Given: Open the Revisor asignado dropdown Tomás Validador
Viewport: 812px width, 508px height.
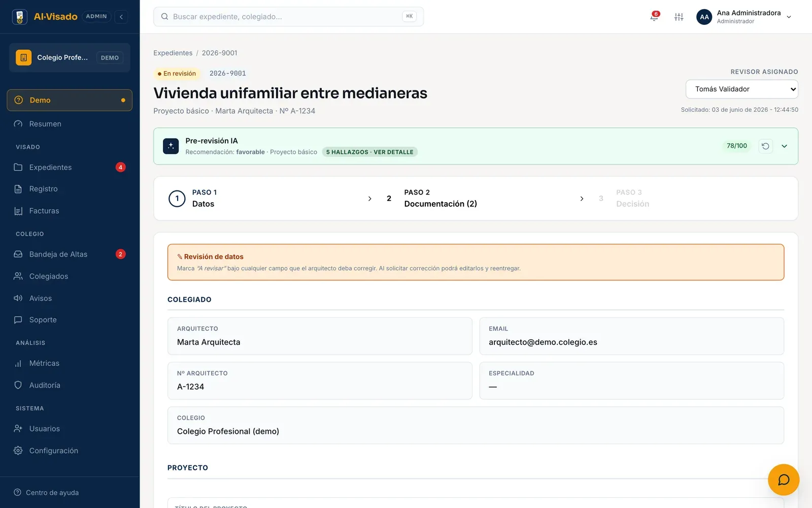Looking at the screenshot, I should tap(742, 89).
